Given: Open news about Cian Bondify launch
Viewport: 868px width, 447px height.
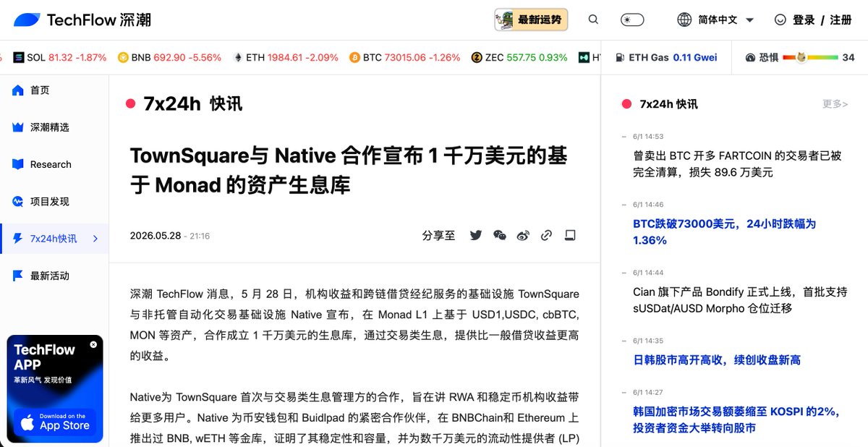Looking at the screenshot, I should (740, 300).
